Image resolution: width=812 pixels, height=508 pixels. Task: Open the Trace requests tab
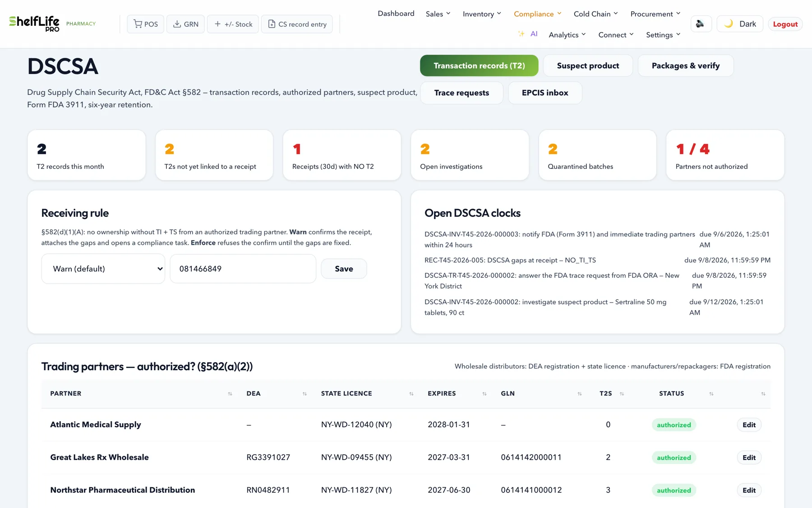[x=461, y=93]
